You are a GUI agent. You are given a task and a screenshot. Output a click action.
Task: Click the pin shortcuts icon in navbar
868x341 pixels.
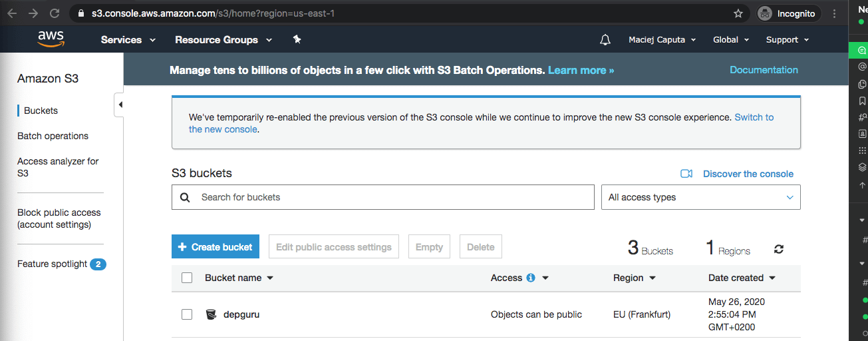(x=297, y=40)
